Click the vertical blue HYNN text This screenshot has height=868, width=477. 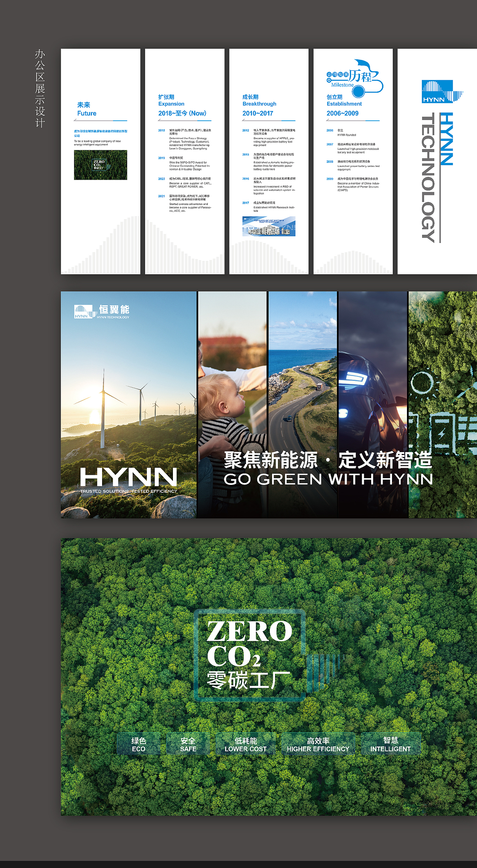point(446,139)
